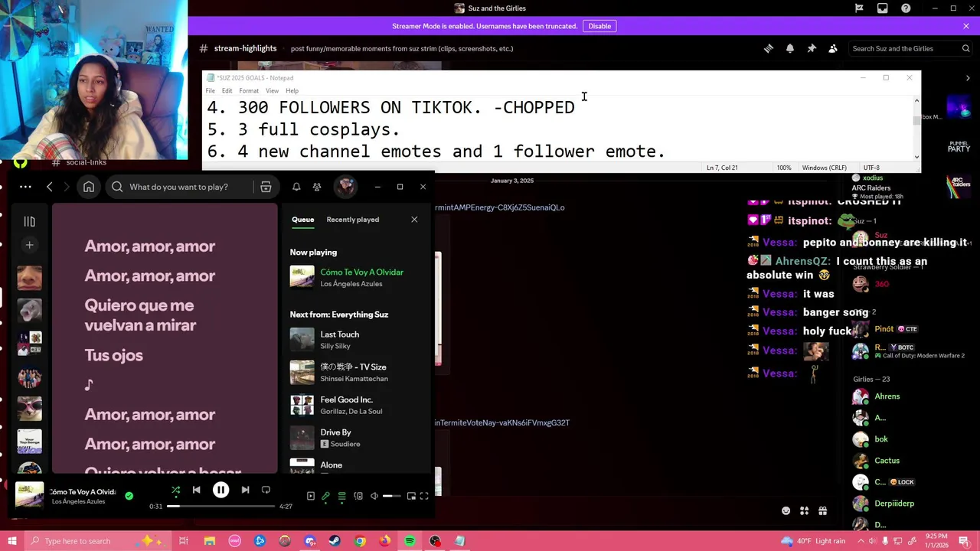The image size is (980, 551).
Task: Open Discord emoji picker icon
Action: pyautogui.click(x=786, y=510)
